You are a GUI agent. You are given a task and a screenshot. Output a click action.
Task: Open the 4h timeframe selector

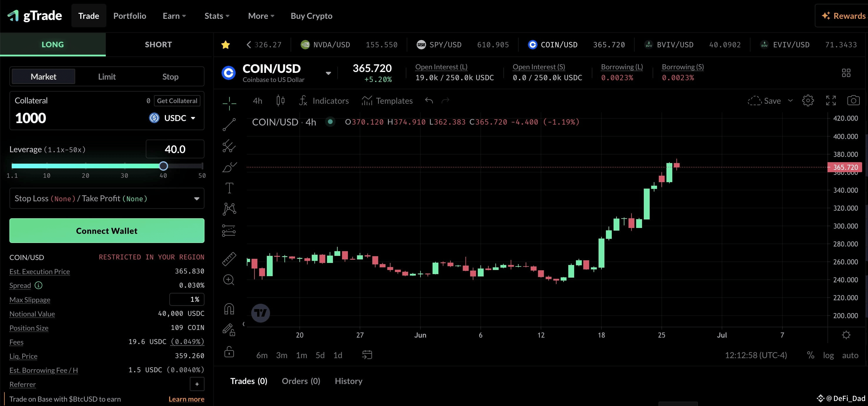[257, 100]
